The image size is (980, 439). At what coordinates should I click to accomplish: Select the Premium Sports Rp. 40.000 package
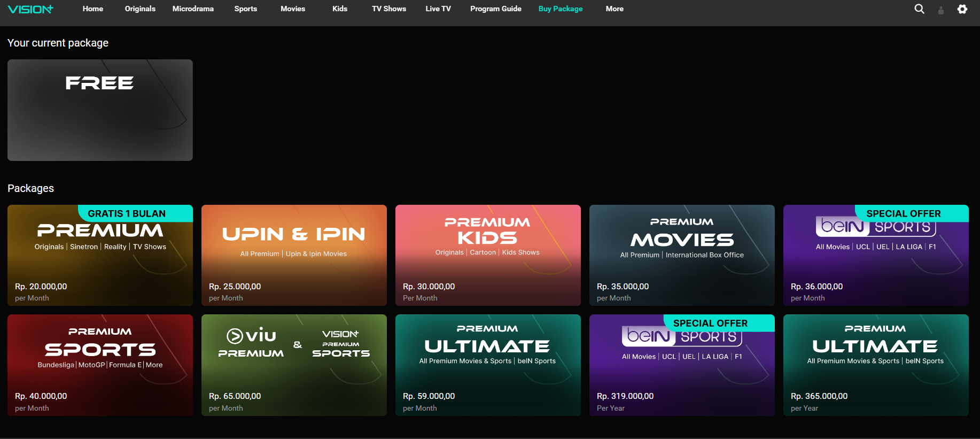[x=100, y=365]
